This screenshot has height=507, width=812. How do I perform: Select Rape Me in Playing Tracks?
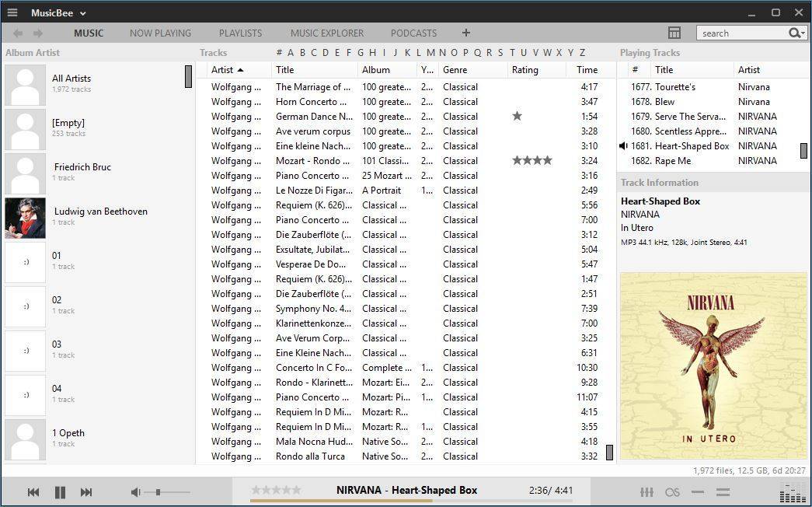pos(709,161)
